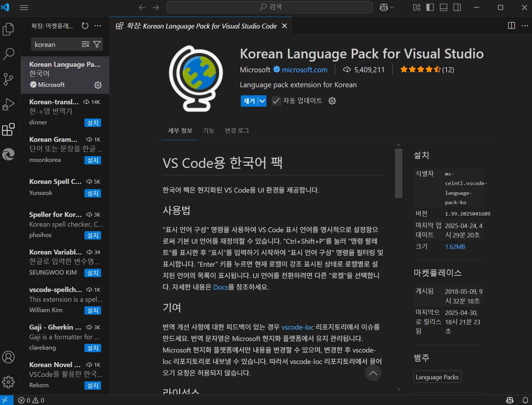
Task: Toggle the primary side bar
Action: [x=430, y=7]
